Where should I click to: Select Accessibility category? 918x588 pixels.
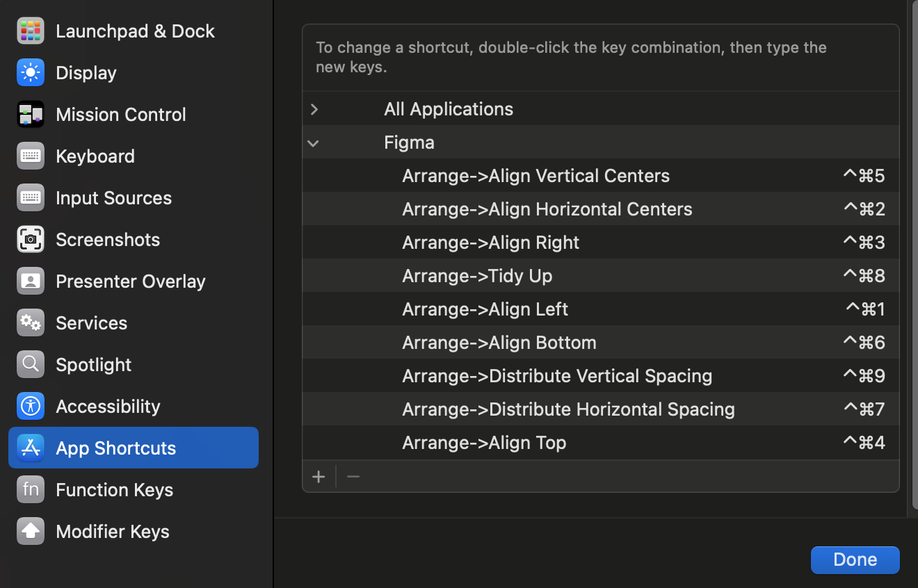134,407
